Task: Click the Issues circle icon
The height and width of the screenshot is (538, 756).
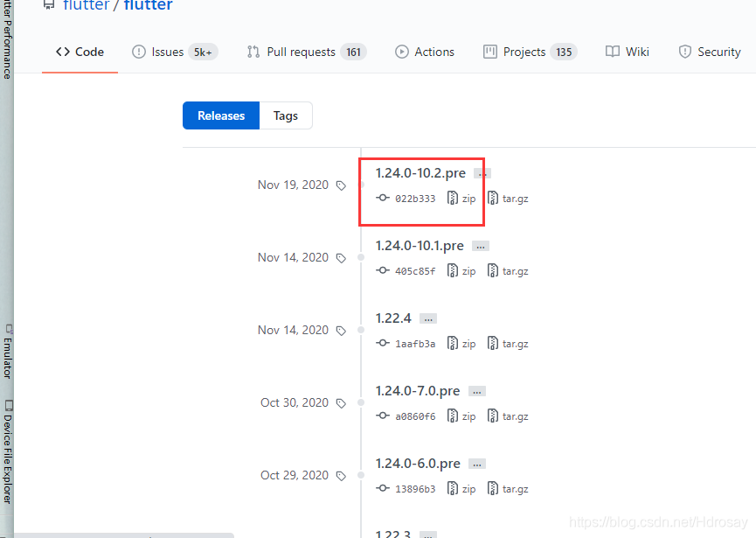Action: pyautogui.click(x=139, y=52)
